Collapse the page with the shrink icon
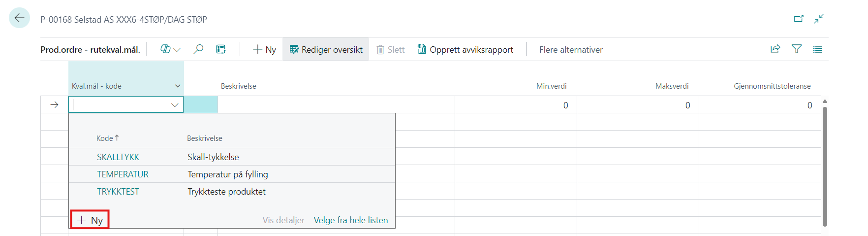868x236 pixels. (x=819, y=19)
